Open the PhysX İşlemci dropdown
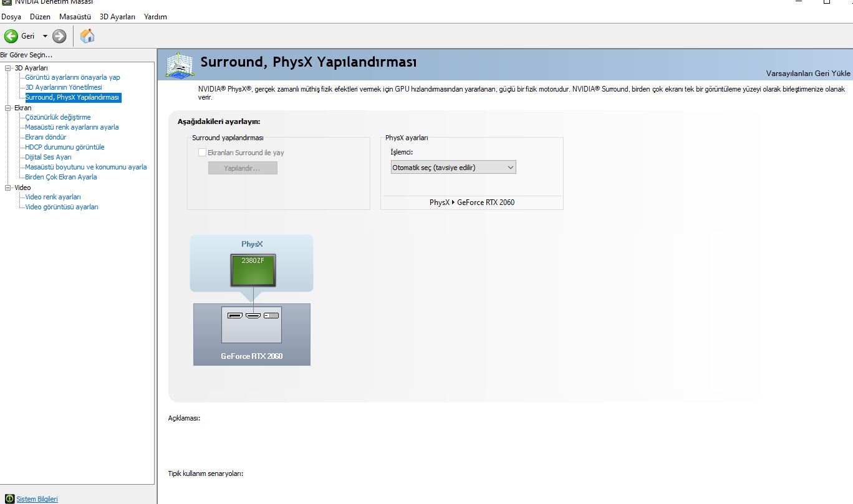 453,167
